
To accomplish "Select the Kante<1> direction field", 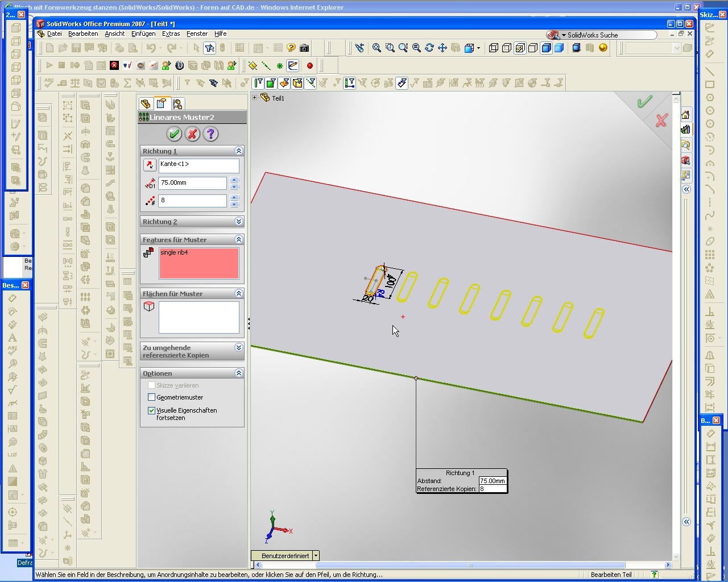I will pos(198,165).
